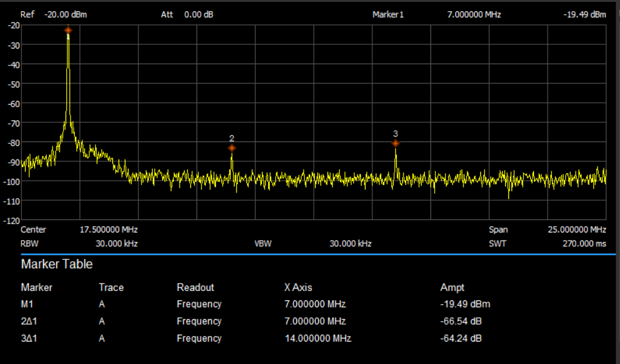
Task: Click the -19.49 dBm readout in top bar
Action: [x=584, y=14]
